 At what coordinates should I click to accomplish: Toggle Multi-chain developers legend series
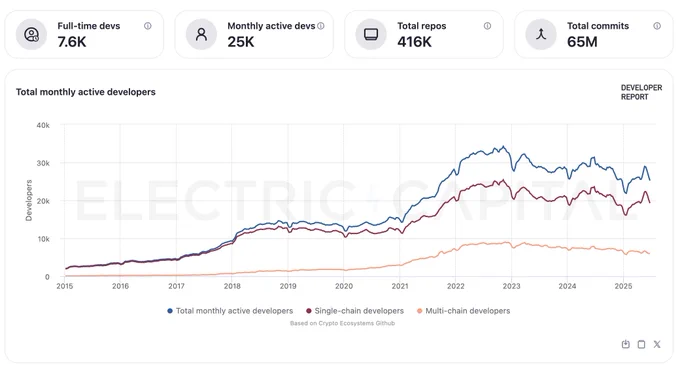pos(463,311)
